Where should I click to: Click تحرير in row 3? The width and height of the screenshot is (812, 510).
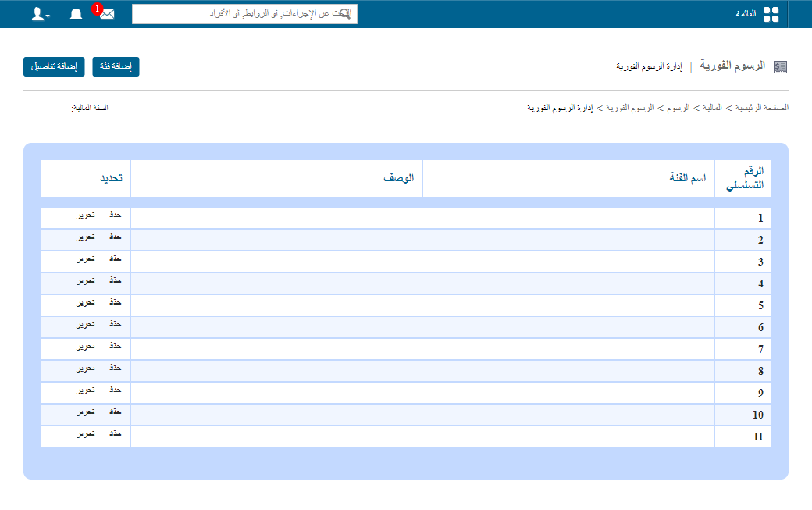(86, 259)
